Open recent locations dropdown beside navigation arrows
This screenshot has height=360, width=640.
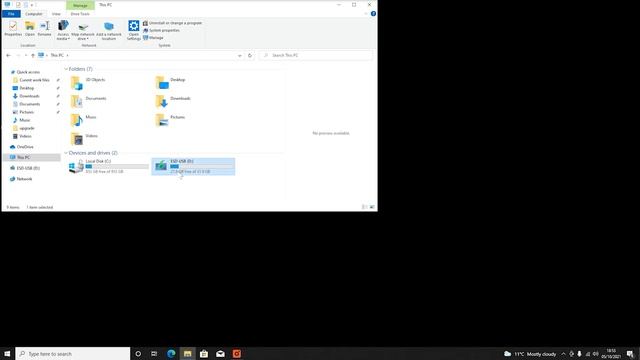point(26,56)
